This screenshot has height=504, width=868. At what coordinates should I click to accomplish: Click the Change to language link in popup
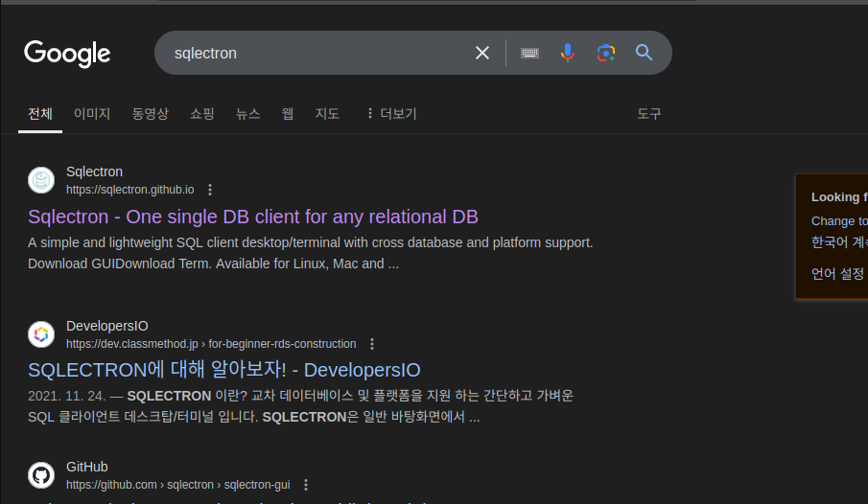coord(839,221)
